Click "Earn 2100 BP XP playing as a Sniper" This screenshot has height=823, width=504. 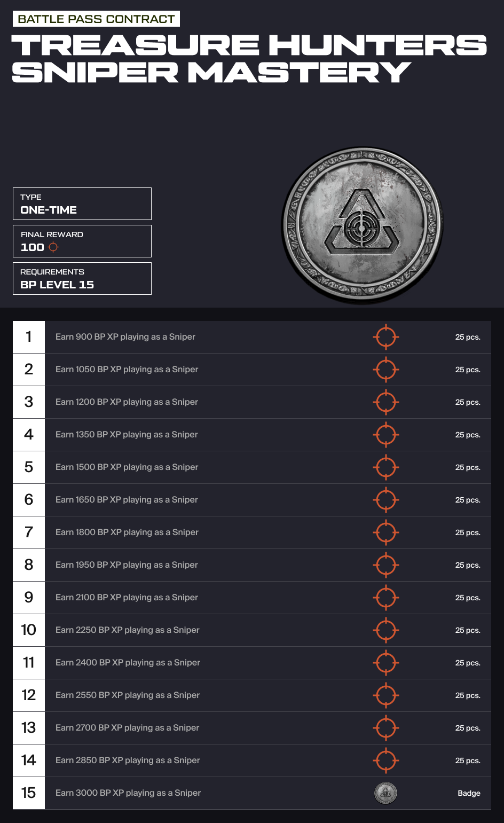point(127,598)
